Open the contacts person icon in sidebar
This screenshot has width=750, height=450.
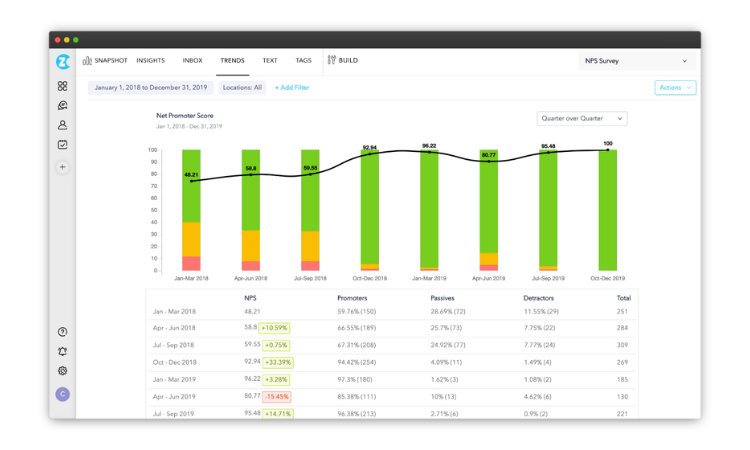pos(63,125)
